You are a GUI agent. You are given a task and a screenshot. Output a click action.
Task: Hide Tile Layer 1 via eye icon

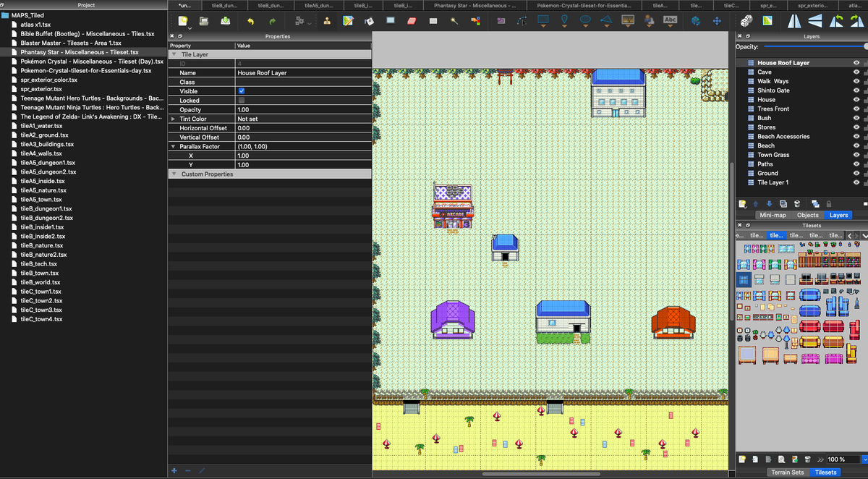click(856, 182)
